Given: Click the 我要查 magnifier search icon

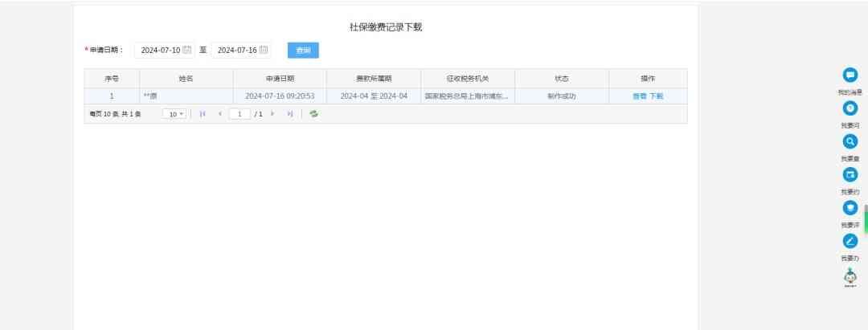Looking at the screenshot, I should click(x=850, y=141).
